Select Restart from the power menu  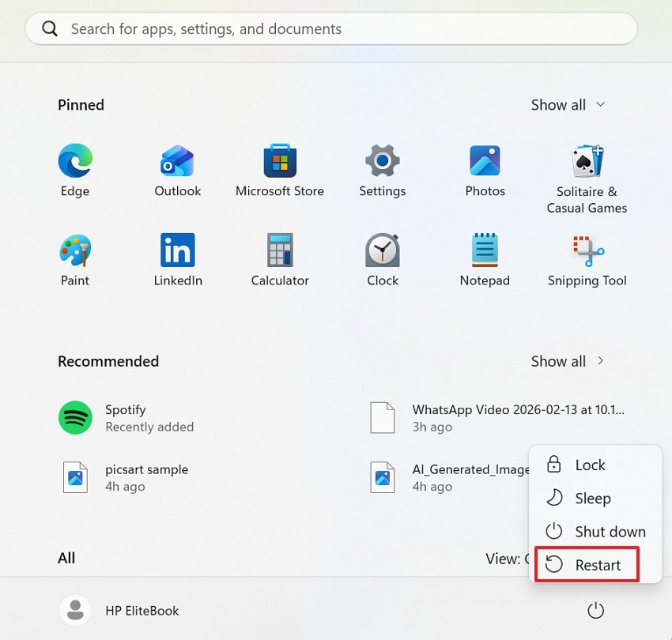coord(599,565)
